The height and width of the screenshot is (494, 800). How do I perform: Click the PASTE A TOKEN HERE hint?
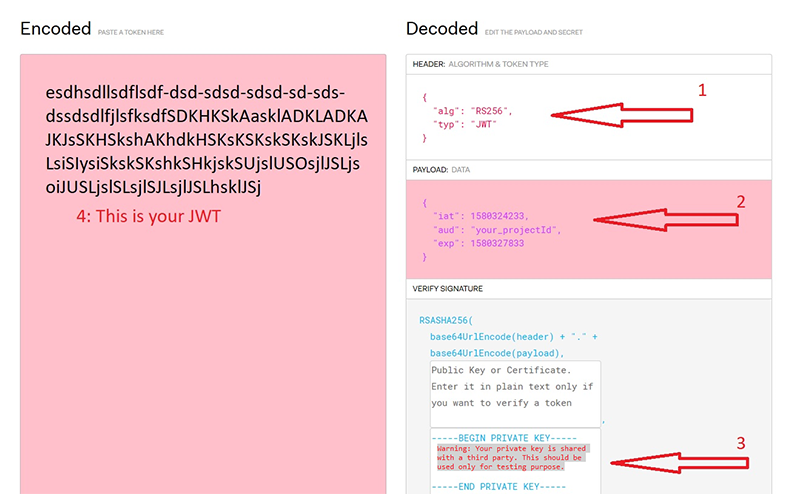(x=131, y=32)
